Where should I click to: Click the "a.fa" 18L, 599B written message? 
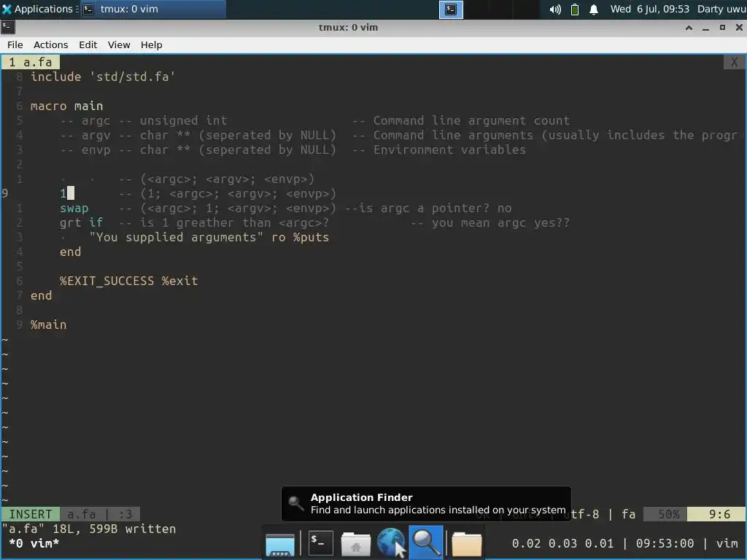[x=89, y=529]
